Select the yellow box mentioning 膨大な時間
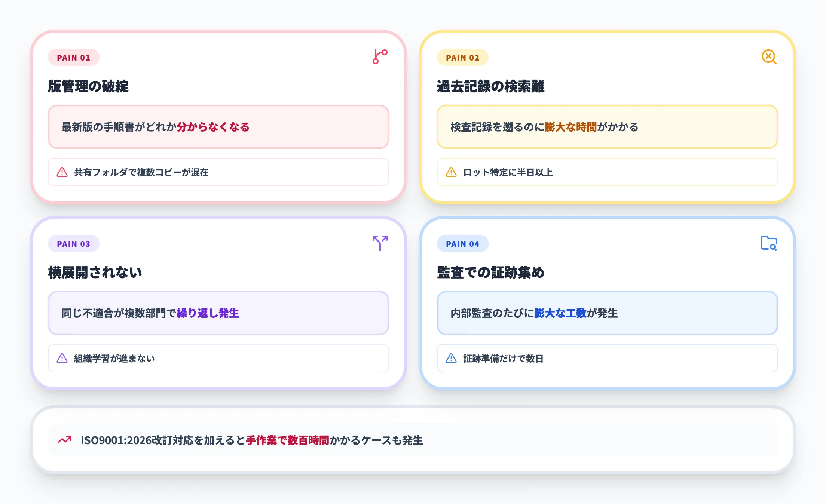Image resolution: width=826 pixels, height=504 pixels. [x=608, y=127]
